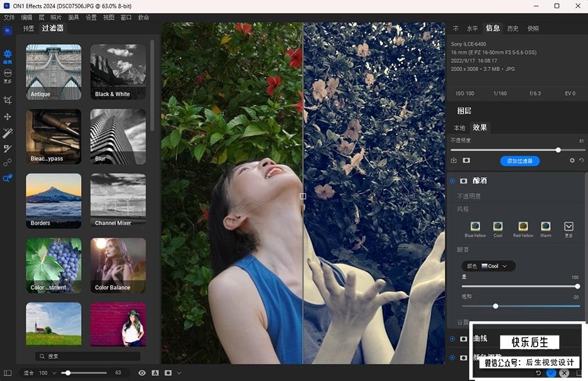Screen dimensions: 588x381
Task: Select the retouch clone circles tool
Action: (8, 163)
